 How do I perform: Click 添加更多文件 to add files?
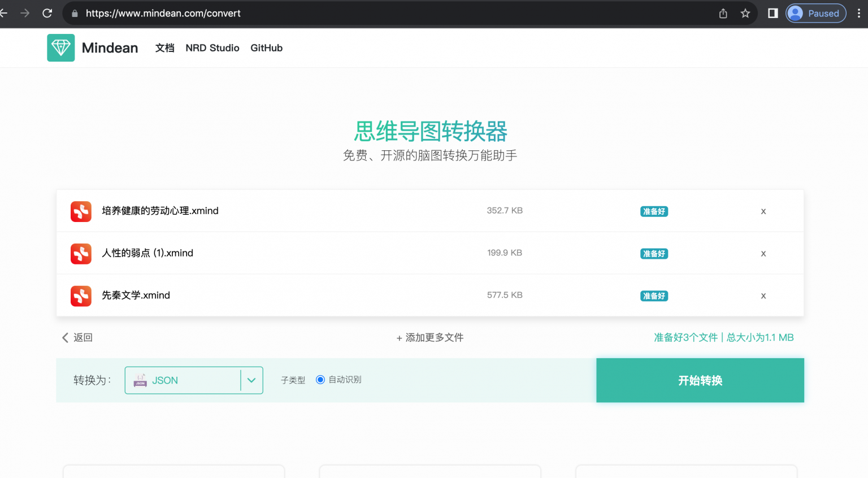[429, 337]
